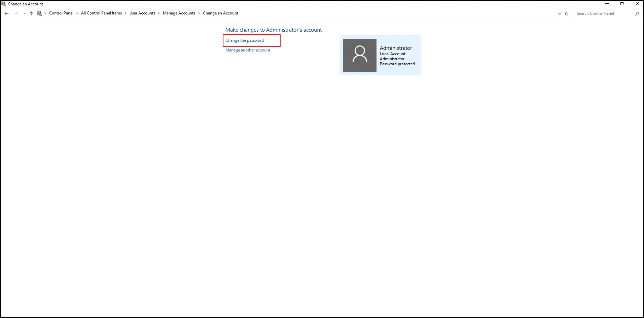The height and width of the screenshot is (318, 644).
Task: Close the Change an Account window
Action: pyautogui.click(x=637, y=4)
